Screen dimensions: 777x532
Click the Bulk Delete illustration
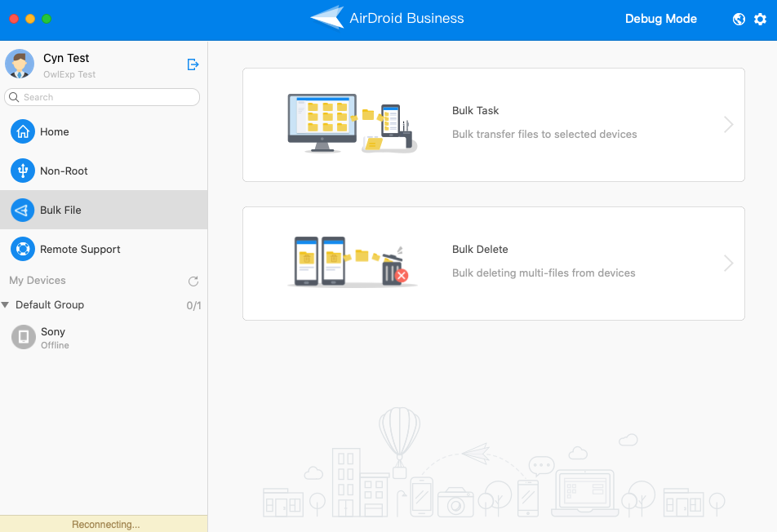pos(353,262)
